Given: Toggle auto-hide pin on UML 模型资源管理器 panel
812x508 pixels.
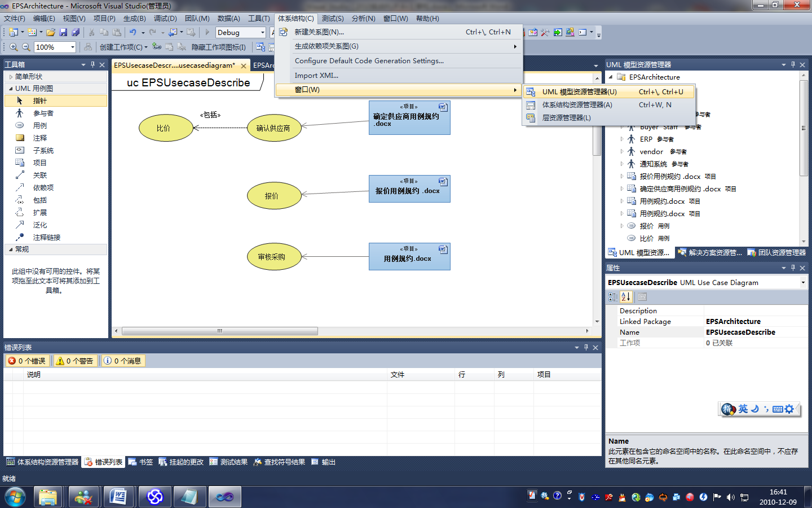Looking at the screenshot, I should point(793,64).
